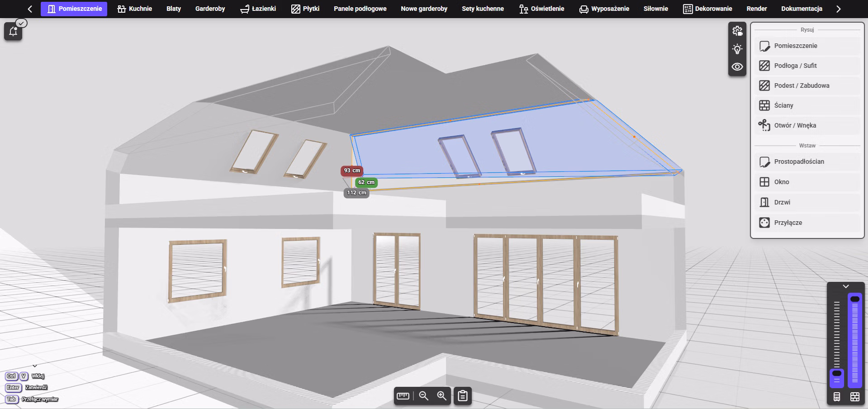868x409 pixels.
Task: Insert an Okno element
Action: click(x=807, y=182)
